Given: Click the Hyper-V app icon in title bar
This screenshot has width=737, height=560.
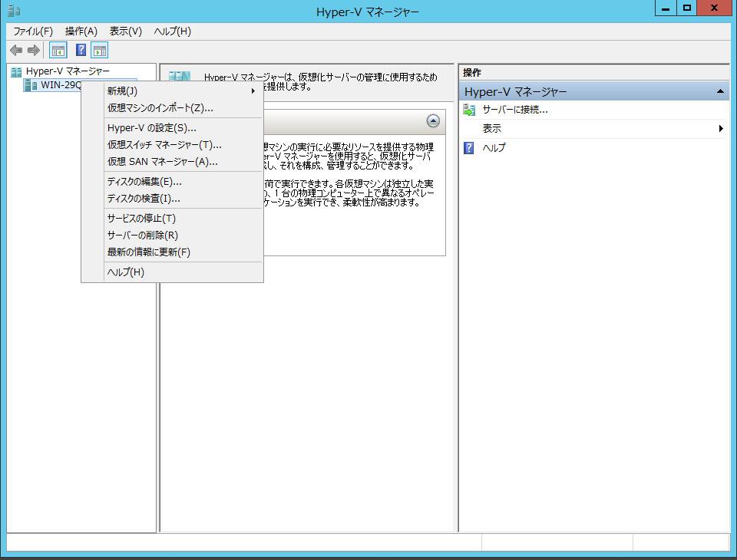Looking at the screenshot, I should click(x=14, y=10).
